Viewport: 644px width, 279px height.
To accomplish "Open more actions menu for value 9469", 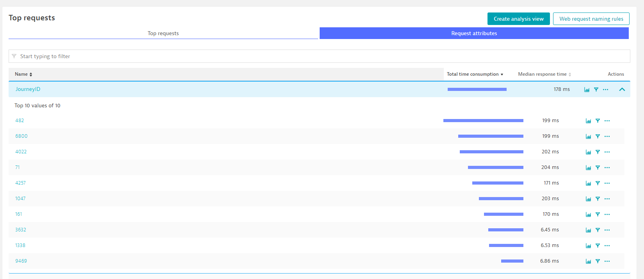I will [607, 261].
